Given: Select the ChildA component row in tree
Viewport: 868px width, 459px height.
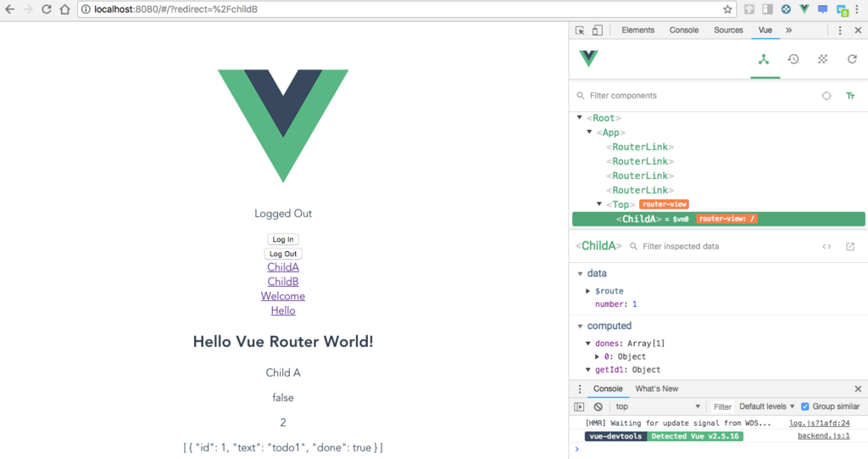Looking at the screenshot, I should [719, 219].
